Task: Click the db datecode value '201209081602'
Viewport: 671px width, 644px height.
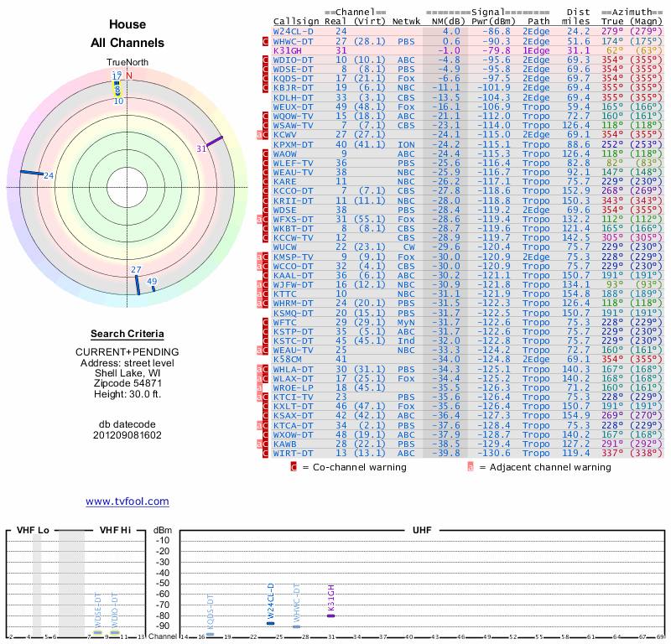Action: tap(127, 435)
